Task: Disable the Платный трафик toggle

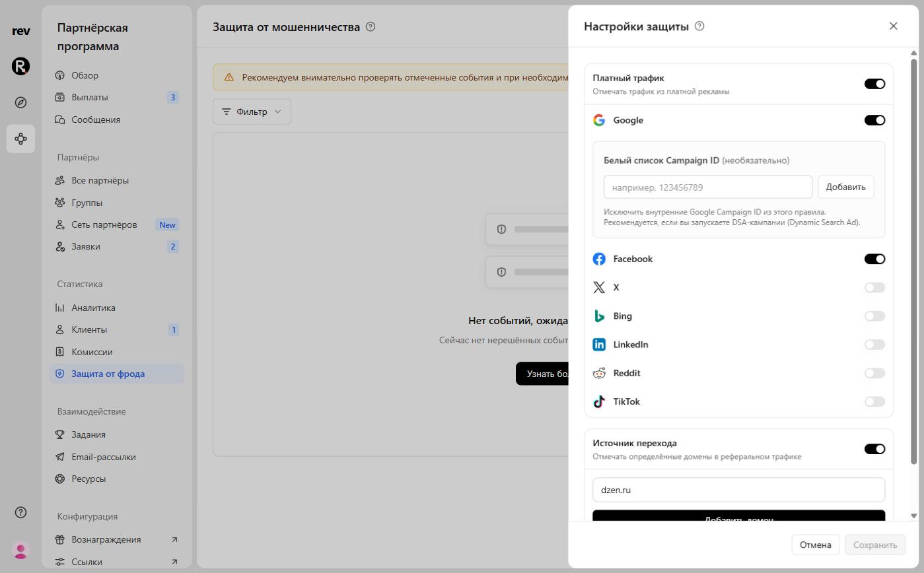Action: click(874, 84)
